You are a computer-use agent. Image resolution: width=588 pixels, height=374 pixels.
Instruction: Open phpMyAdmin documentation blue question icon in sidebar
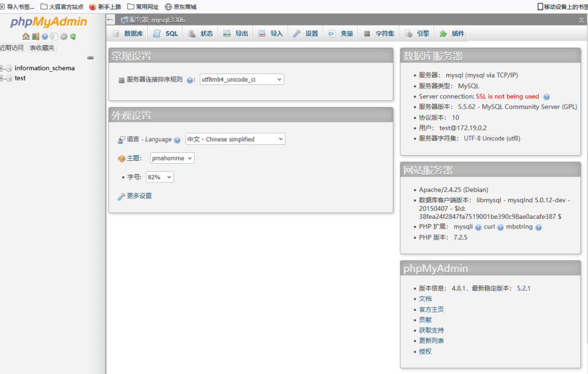coord(45,36)
